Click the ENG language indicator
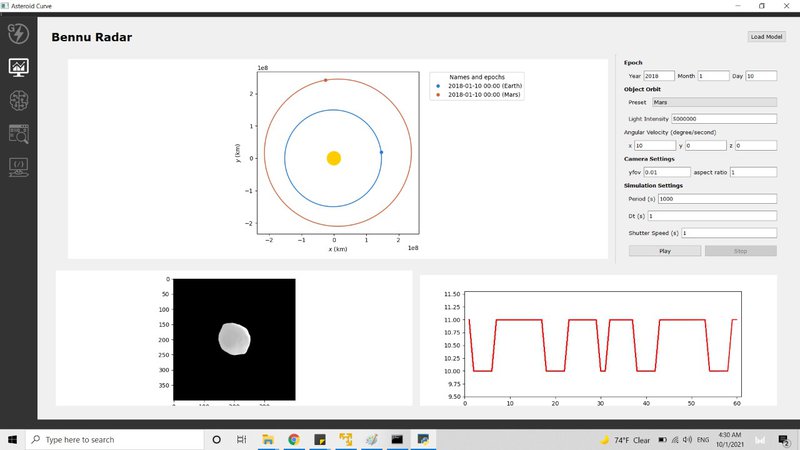This screenshot has height=450, width=800. [x=703, y=440]
